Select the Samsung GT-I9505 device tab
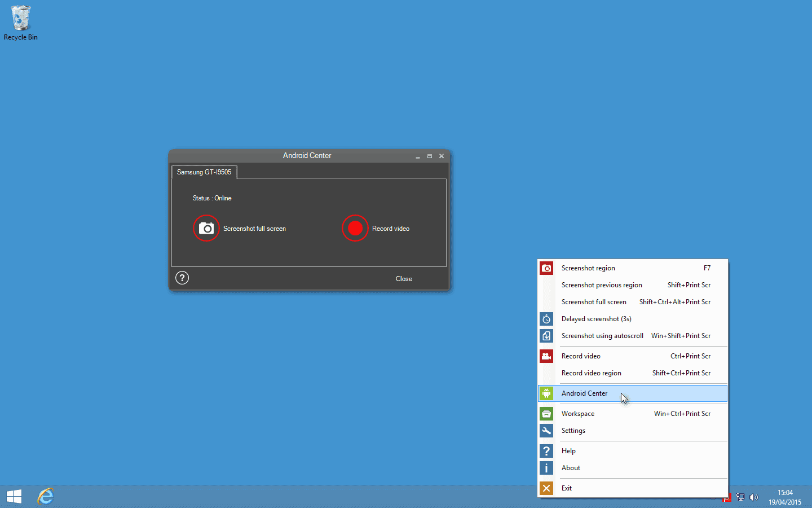Image resolution: width=812 pixels, height=508 pixels. [x=204, y=172]
